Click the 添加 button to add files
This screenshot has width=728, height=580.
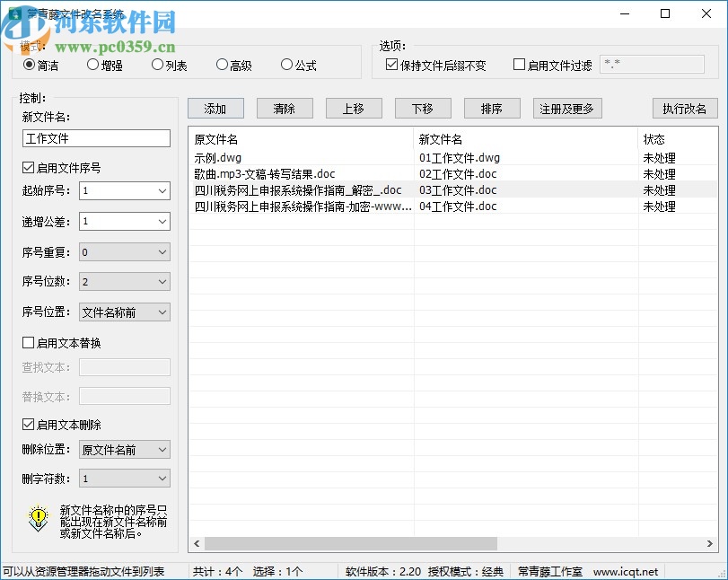[x=215, y=108]
